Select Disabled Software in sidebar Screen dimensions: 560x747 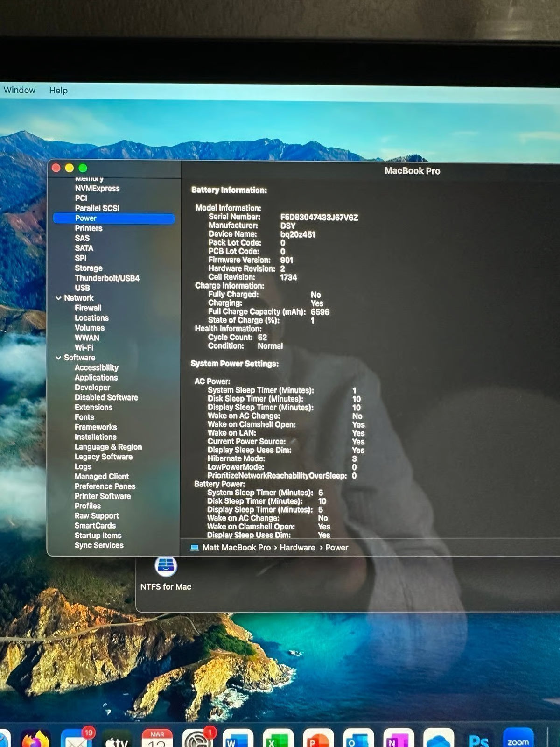(x=106, y=398)
